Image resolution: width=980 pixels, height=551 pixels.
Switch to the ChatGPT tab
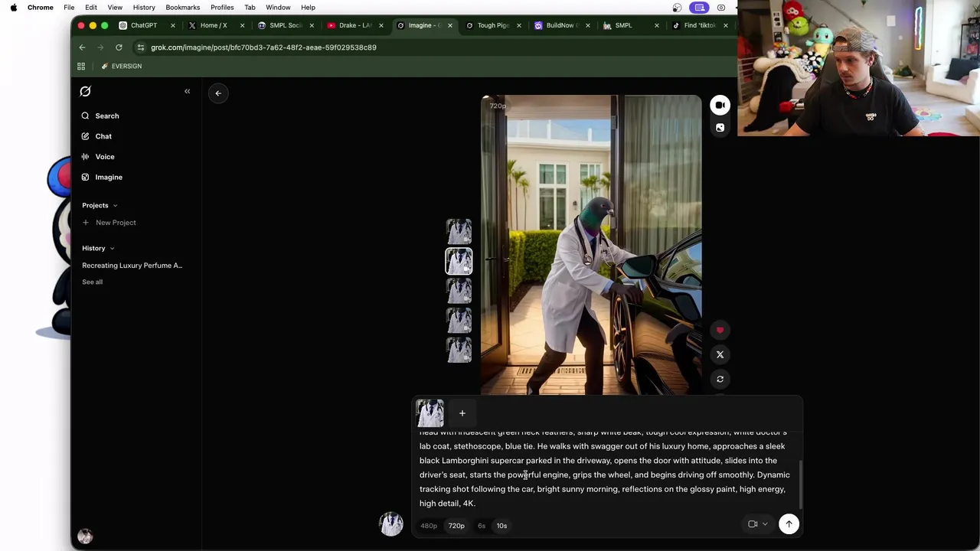click(143, 25)
